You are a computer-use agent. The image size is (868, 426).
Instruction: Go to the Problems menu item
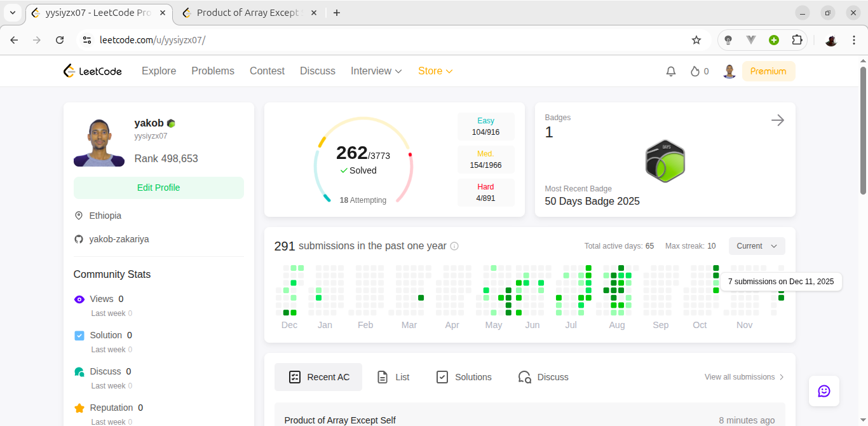[213, 71]
